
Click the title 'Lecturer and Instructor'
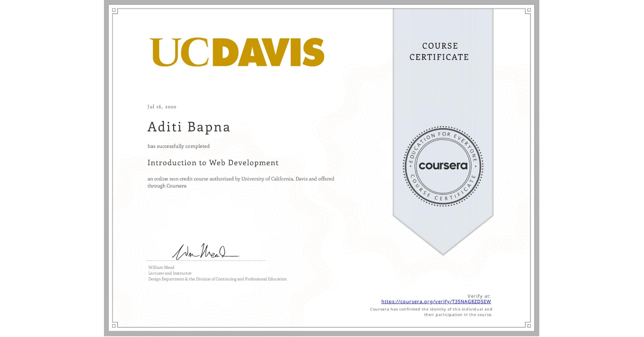170,273
